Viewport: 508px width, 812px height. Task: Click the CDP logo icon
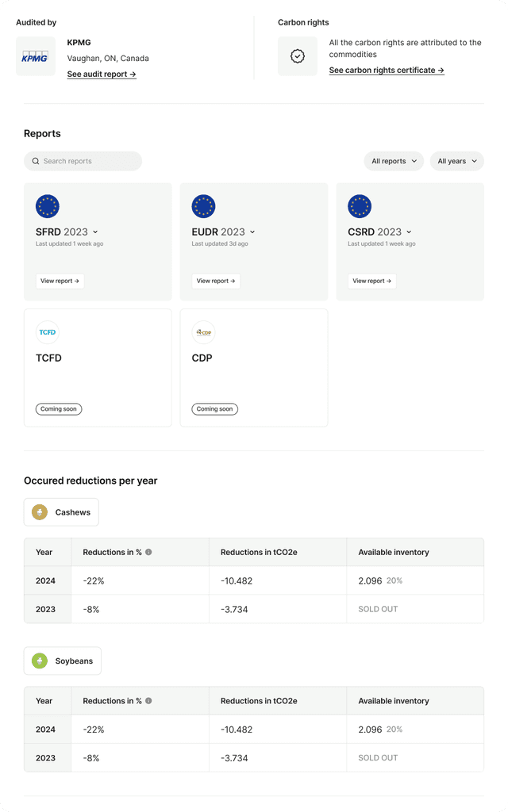tap(203, 332)
